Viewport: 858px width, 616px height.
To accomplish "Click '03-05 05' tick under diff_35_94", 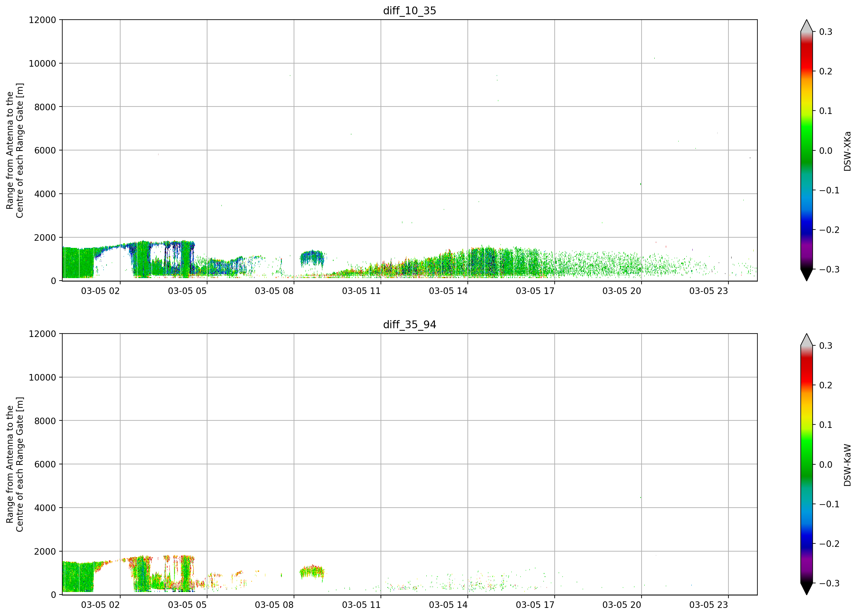I will click(x=187, y=605).
